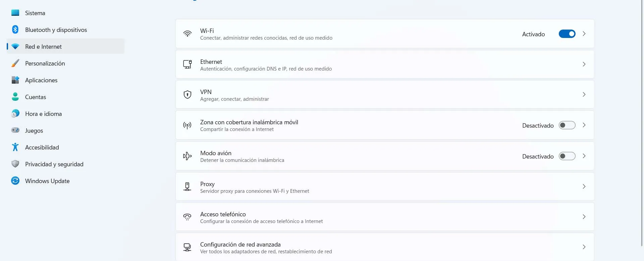
Task: Click 'Compartir la conexión a Internet' text
Action: point(237,129)
